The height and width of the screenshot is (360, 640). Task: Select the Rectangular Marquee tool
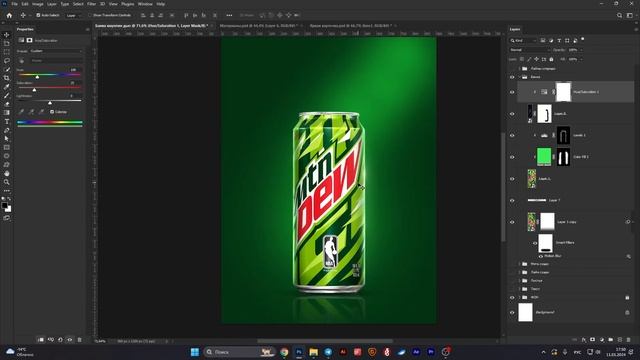point(7,52)
